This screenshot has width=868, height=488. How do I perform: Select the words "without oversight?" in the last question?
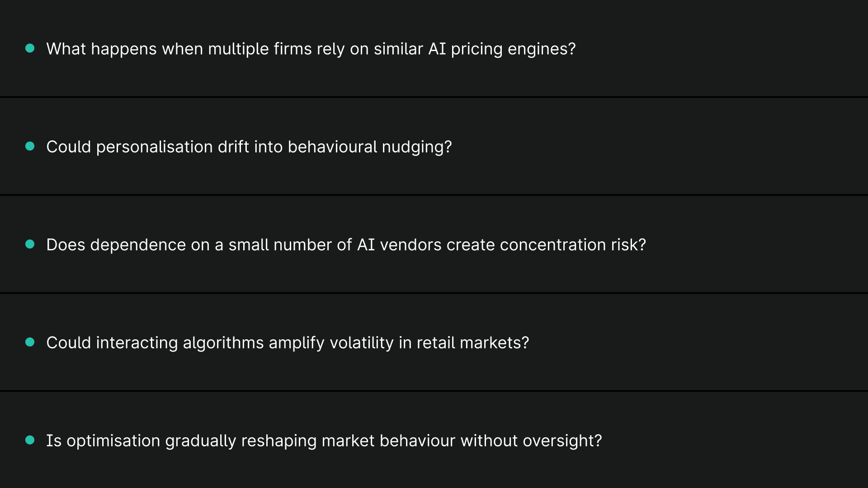tap(531, 441)
